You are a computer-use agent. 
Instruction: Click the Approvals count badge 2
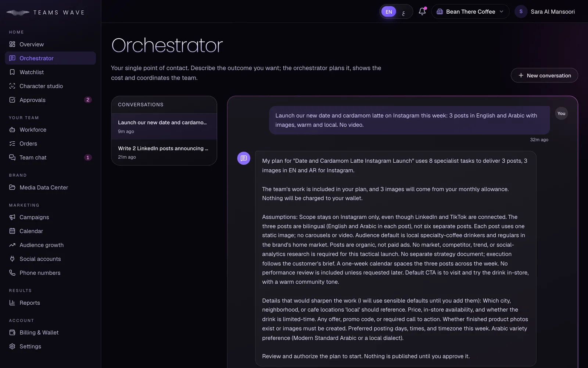[x=88, y=100]
